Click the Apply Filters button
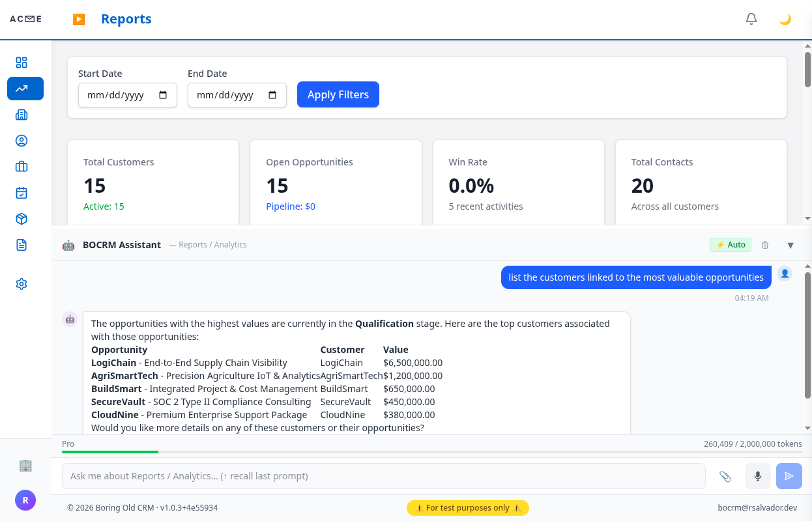812x521 pixels. [338, 94]
